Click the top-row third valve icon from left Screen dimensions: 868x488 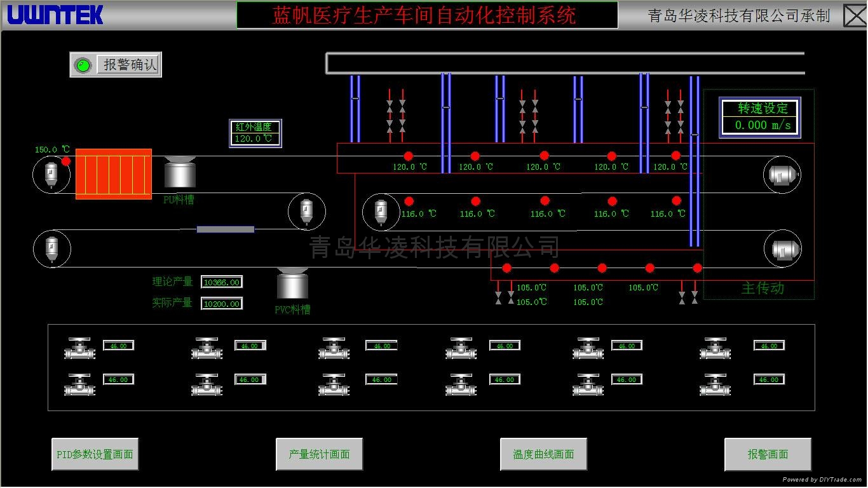pos(334,348)
